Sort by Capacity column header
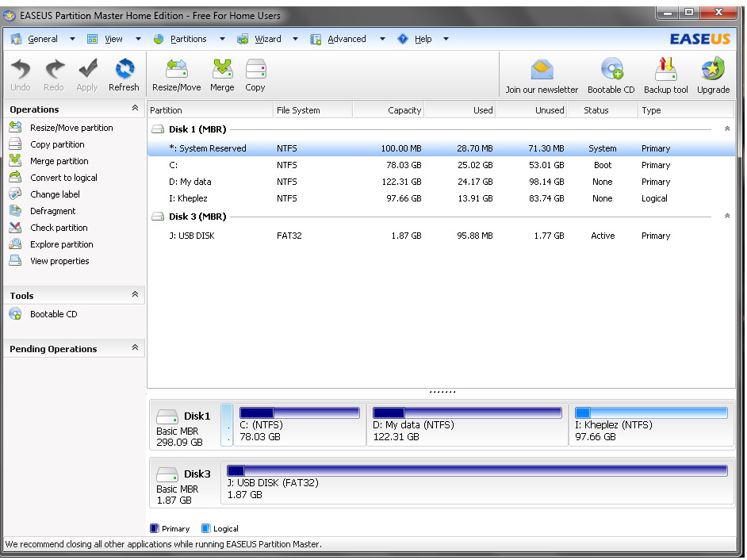Screen dimensions: 747x560 389,110
